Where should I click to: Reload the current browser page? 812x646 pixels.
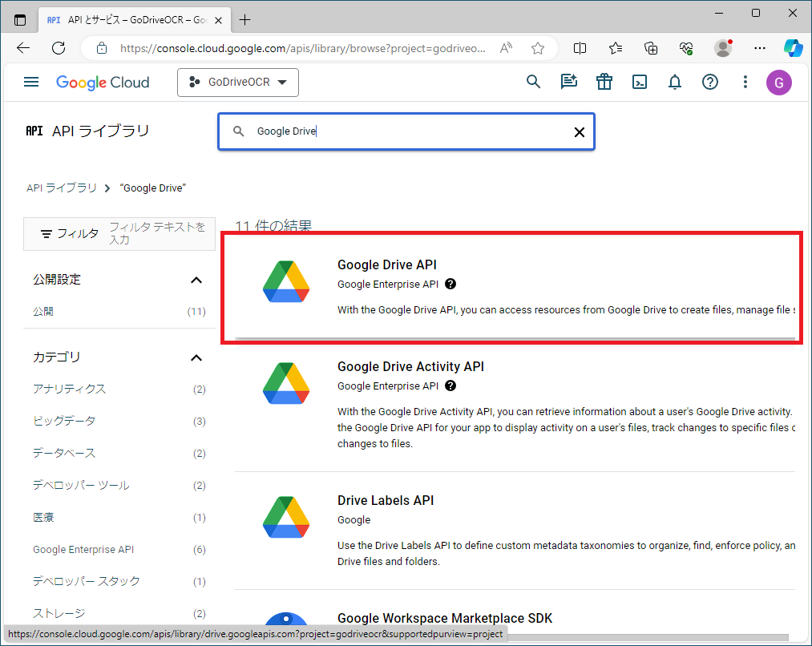pos(59,48)
